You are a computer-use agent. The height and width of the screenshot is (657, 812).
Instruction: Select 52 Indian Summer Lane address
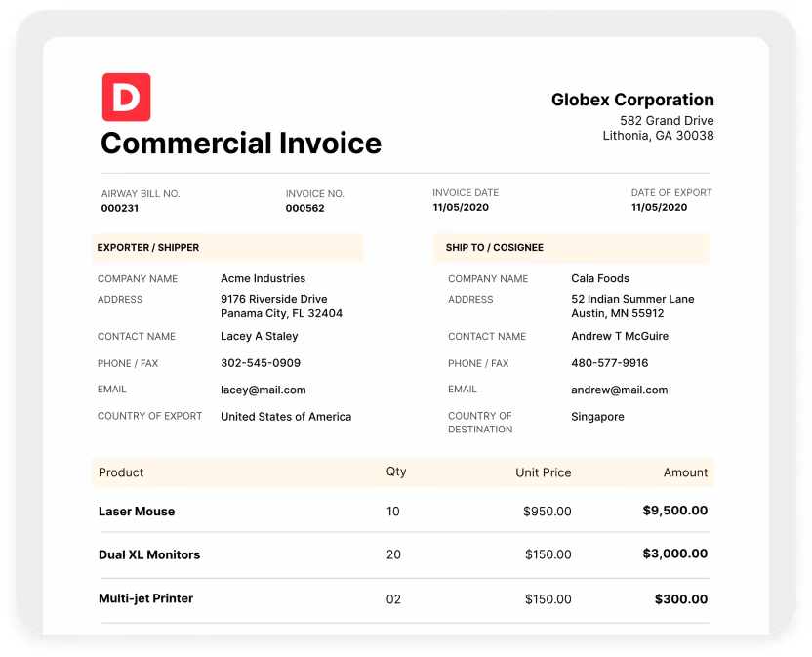(632, 299)
